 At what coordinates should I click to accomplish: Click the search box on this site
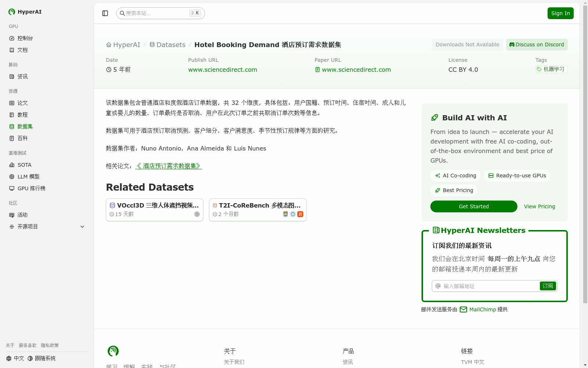point(160,13)
